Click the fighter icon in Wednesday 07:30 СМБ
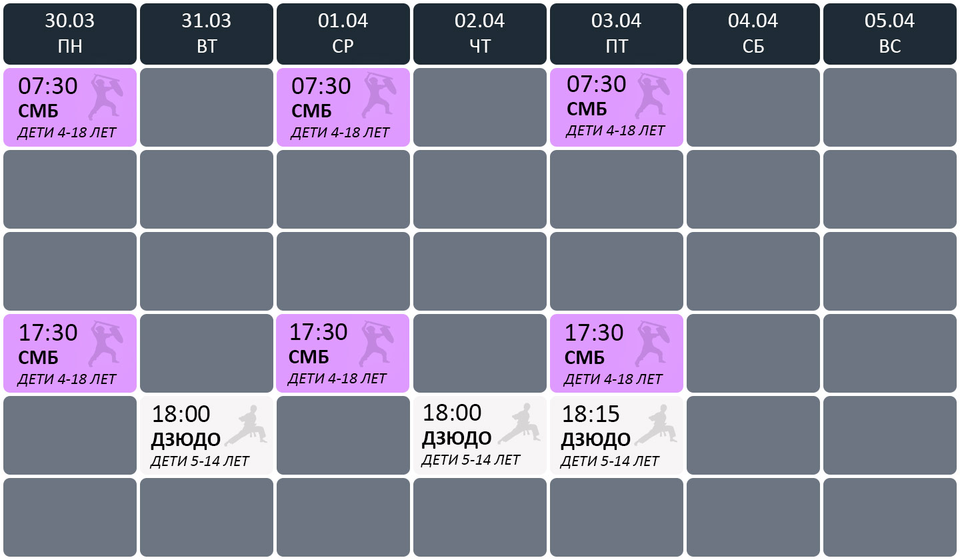The width and height of the screenshot is (960, 560). click(379, 97)
